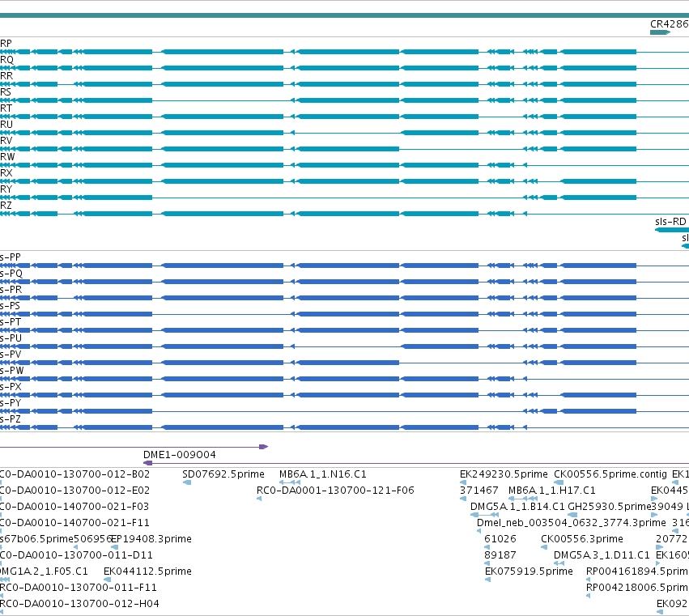Screen dimensions: 689x616
Task: Select the RC0-DA0010-130700-011-F11 label
Action: coord(79,588)
